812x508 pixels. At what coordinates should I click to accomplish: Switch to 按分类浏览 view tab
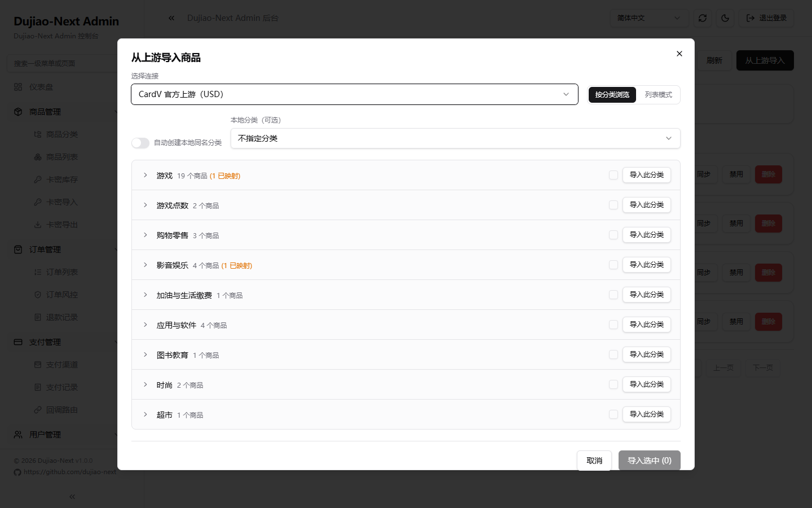612,95
